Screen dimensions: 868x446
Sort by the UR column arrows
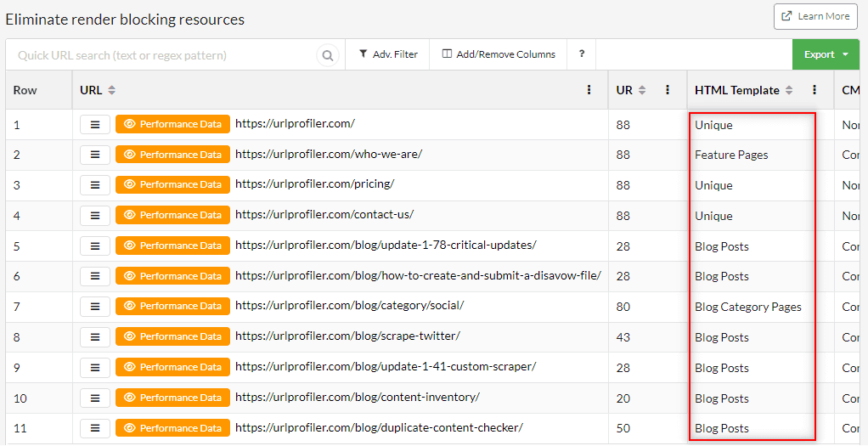642,90
